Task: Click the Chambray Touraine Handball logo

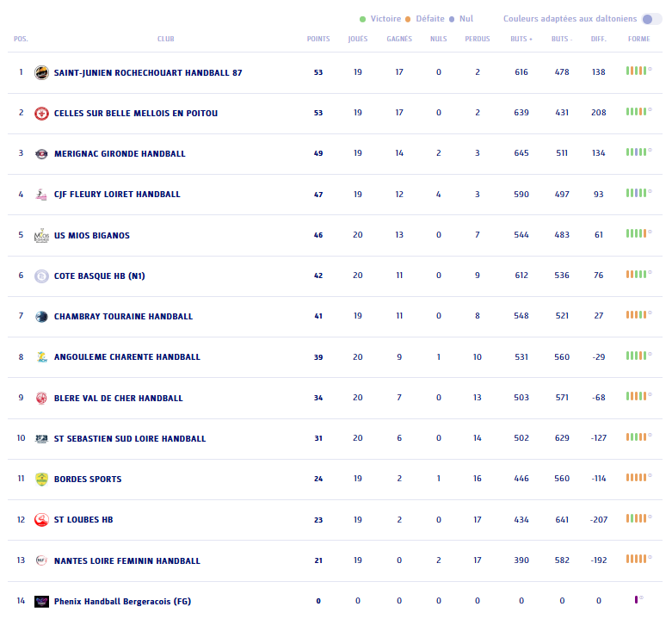Action: (x=41, y=317)
